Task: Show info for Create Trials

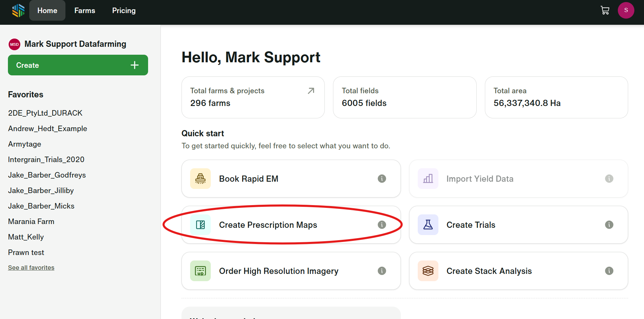Action: 609,225
